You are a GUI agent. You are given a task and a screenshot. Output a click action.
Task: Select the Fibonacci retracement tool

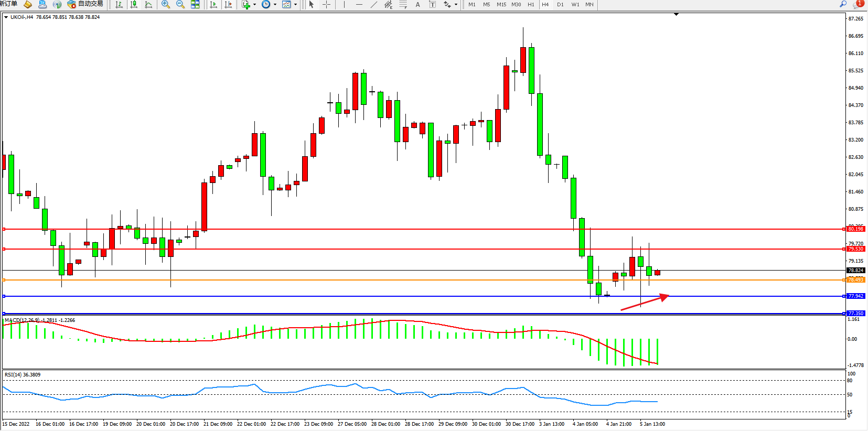pyautogui.click(x=403, y=4)
